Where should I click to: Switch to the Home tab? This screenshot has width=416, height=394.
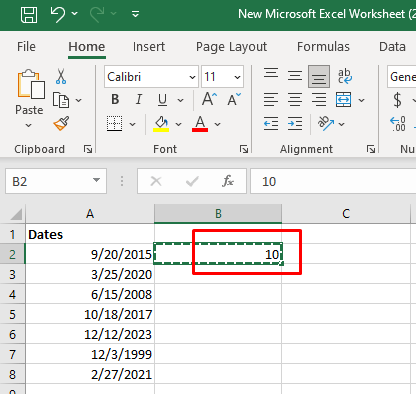pos(87,47)
